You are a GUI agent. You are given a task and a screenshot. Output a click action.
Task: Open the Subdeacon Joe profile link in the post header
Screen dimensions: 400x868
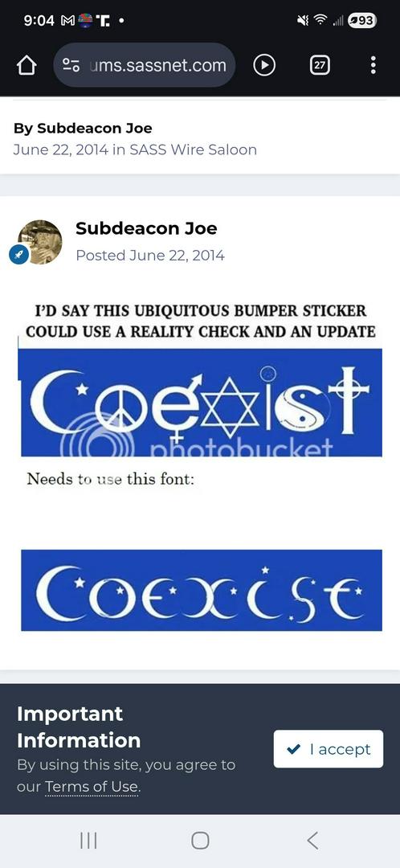click(x=146, y=228)
